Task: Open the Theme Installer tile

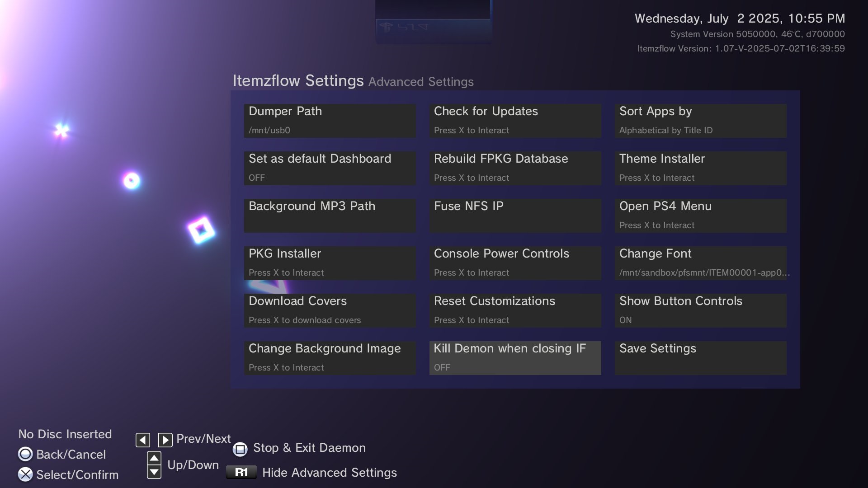Action: click(x=700, y=168)
